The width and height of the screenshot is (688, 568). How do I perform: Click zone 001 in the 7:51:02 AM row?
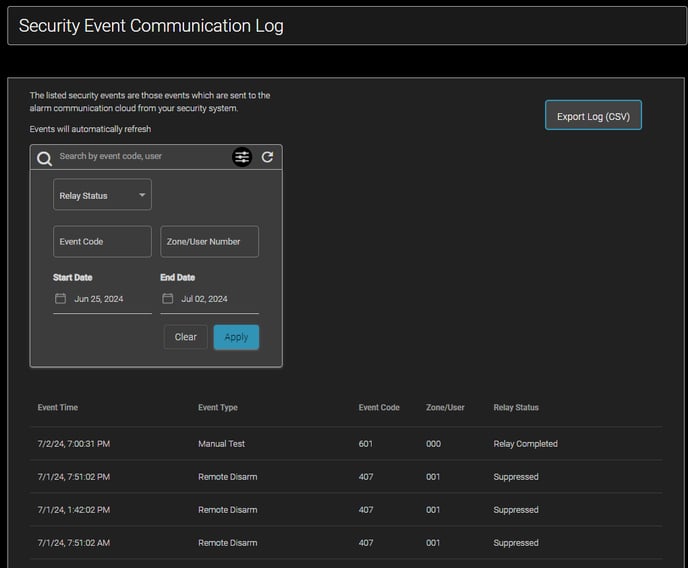(433, 543)
